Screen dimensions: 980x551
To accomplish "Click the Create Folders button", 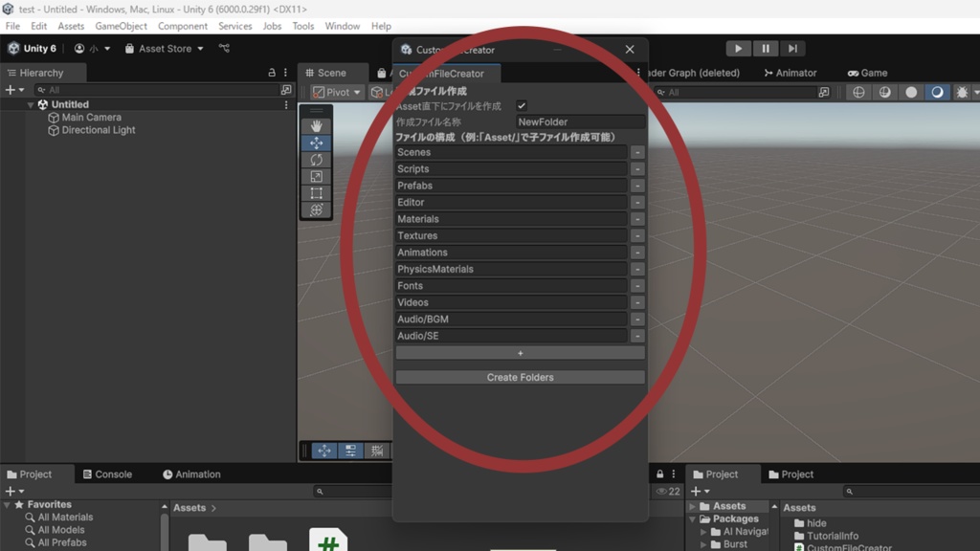I will (520, 377).
